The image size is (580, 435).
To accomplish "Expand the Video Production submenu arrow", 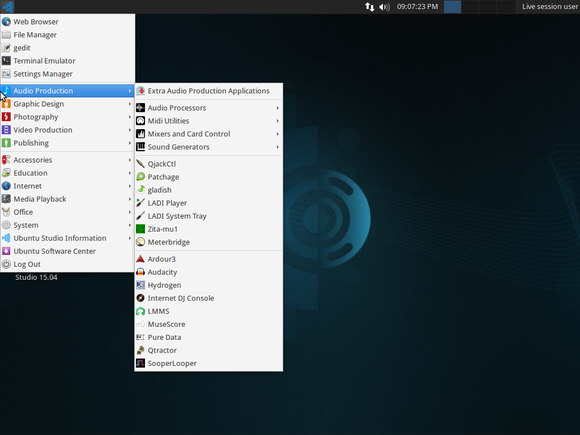I will click(x=130, y=130).
